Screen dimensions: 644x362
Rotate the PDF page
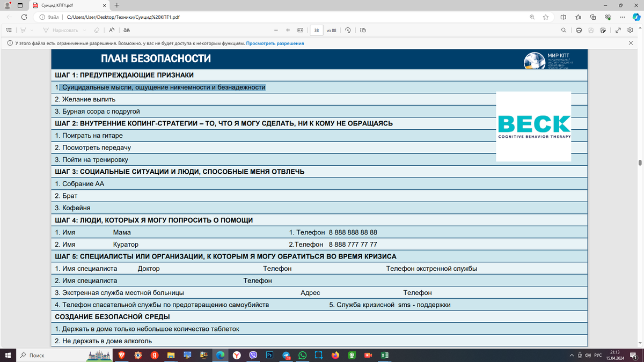347,30
